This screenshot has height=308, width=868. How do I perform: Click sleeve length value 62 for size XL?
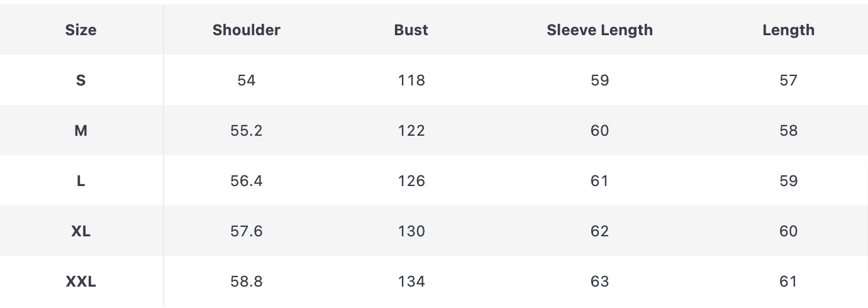[599, 231]
